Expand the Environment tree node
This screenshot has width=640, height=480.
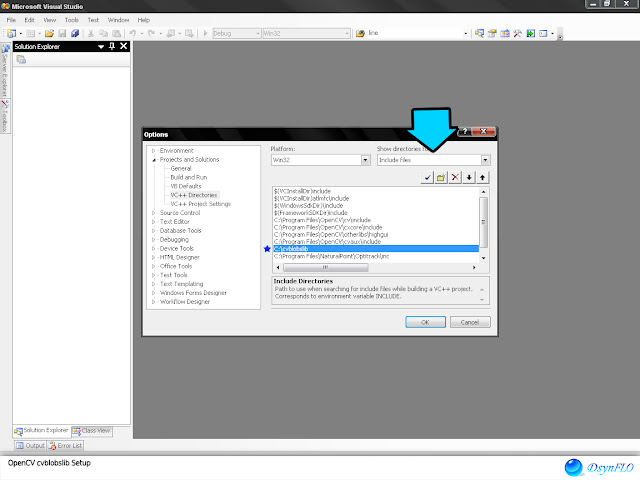click(153, 151)
